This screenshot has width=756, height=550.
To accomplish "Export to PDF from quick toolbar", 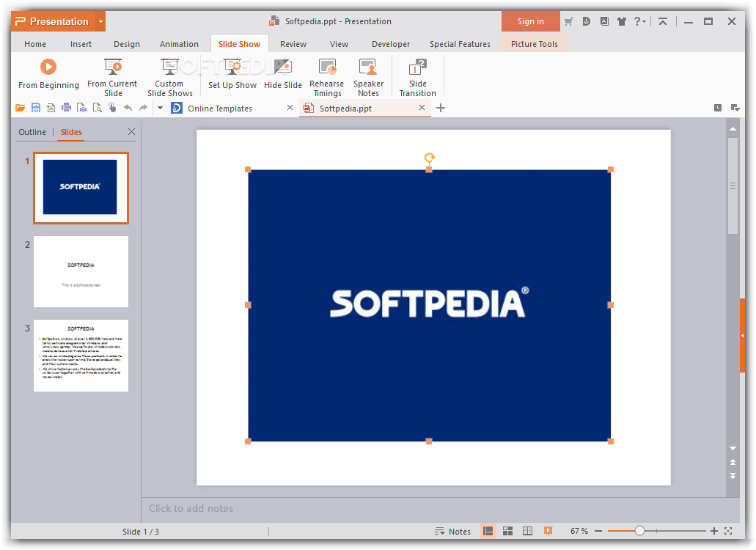I will point(51,108).
